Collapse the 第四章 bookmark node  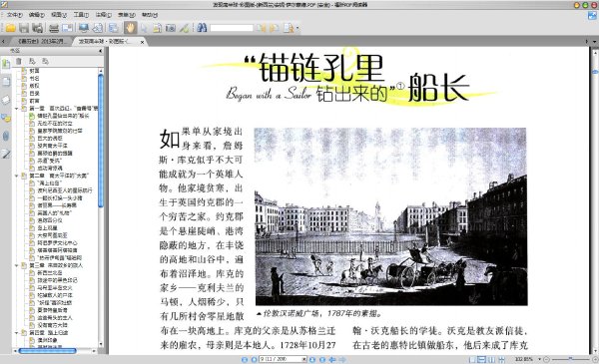tap(16, 333)
